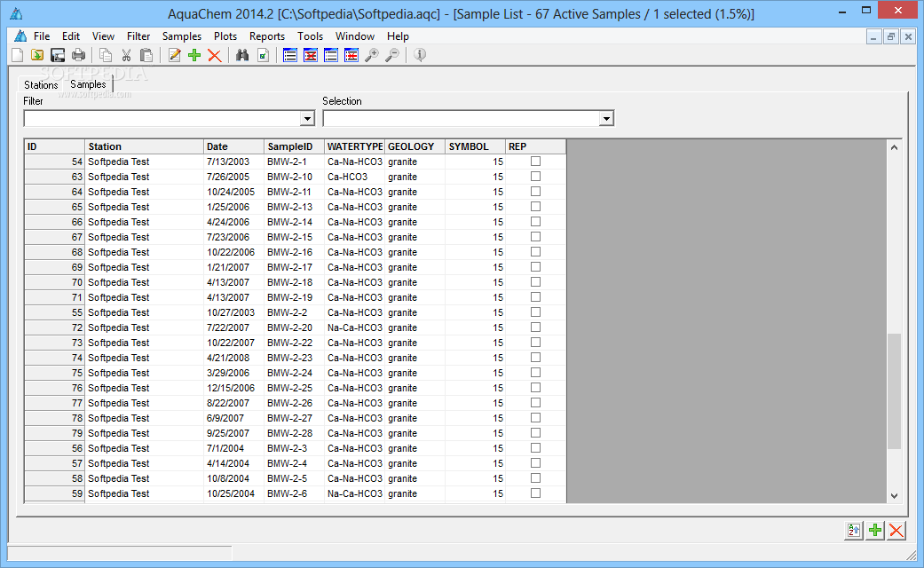Open the Help menu
Screen dimensions: 924x568
(398, 35)
